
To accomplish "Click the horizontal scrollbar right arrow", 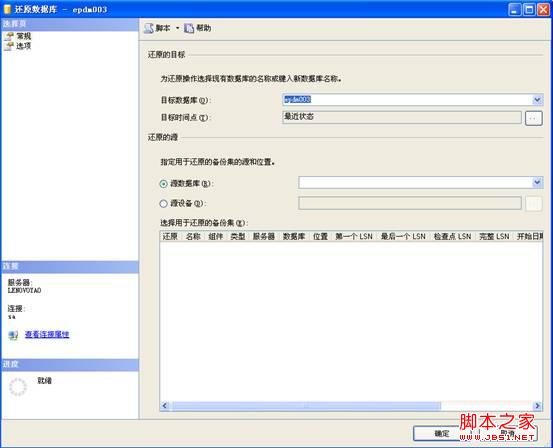I will coord(537,406).
